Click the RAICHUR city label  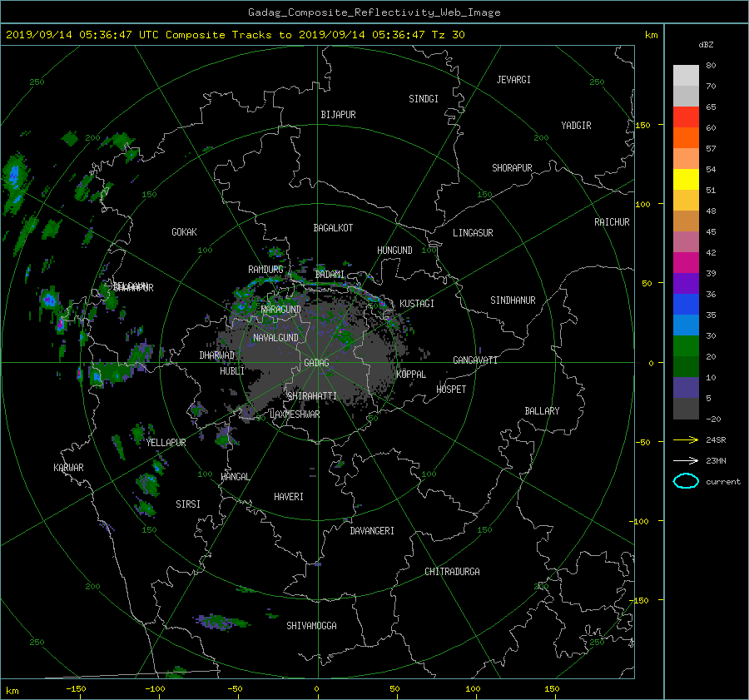click(x=612, y=222)
